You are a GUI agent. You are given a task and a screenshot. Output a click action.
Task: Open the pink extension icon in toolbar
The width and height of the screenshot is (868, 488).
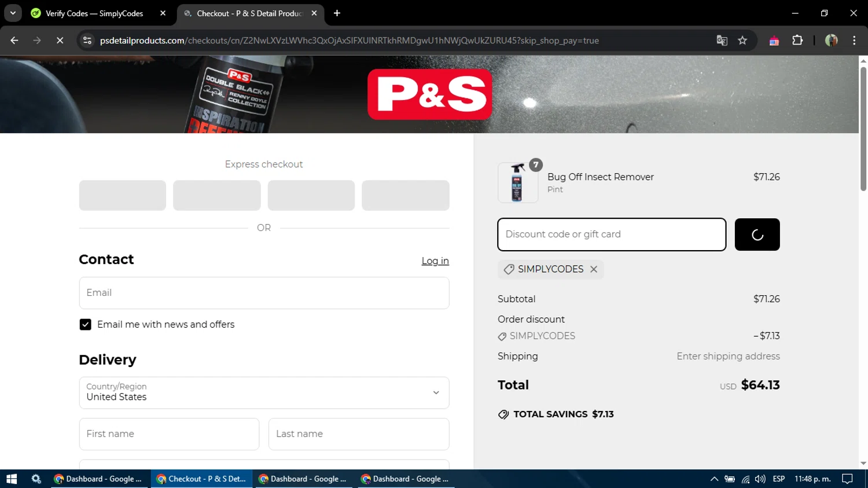(x=774, y=41)
